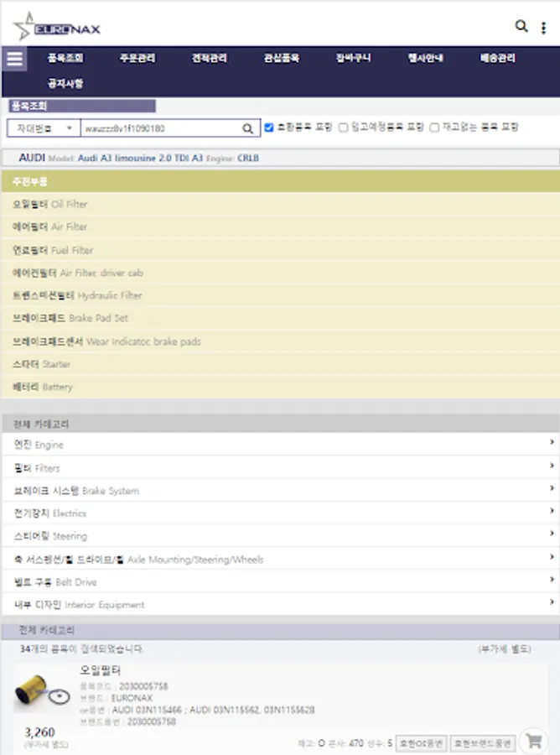This screenshot has height=755, width=560.
Task: Select recommended part 에어필터 Air Filter
Action: [x=280, y=226]
